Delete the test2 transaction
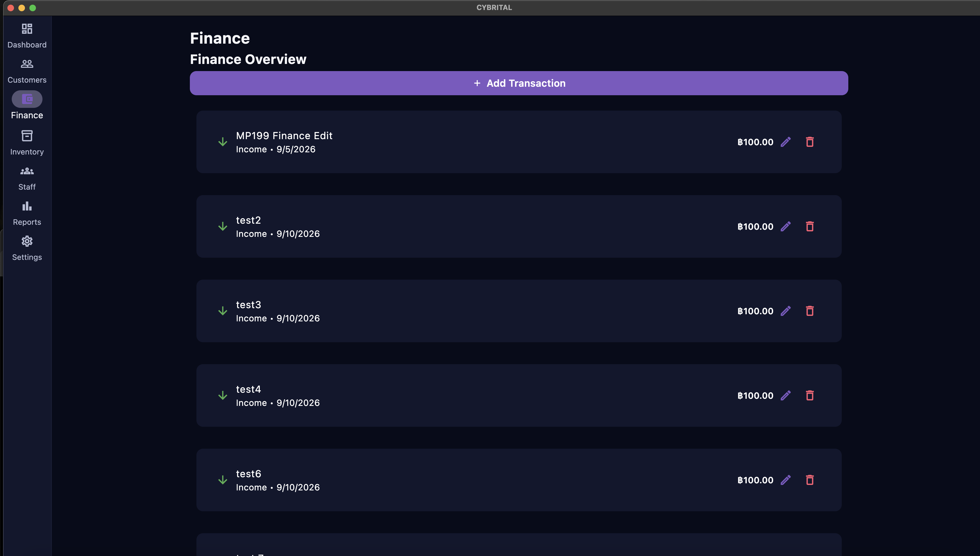Image resolution: width=980 pixels, height=556 pixels. point(810,226)
